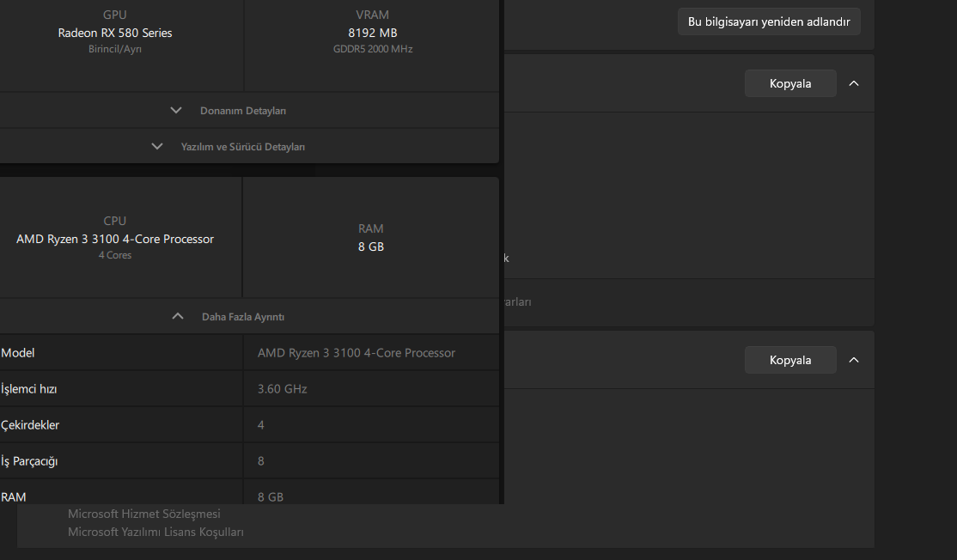Image resolution: width=957 pixels, height=560 pixels.
Task: Click the Çekirdekler value 4
Action: coord(260,424)
